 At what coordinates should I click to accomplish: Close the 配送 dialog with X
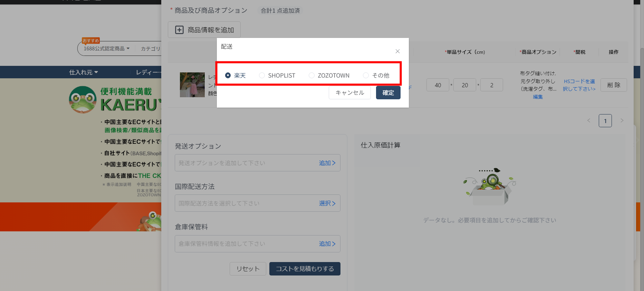coord(398,51)
